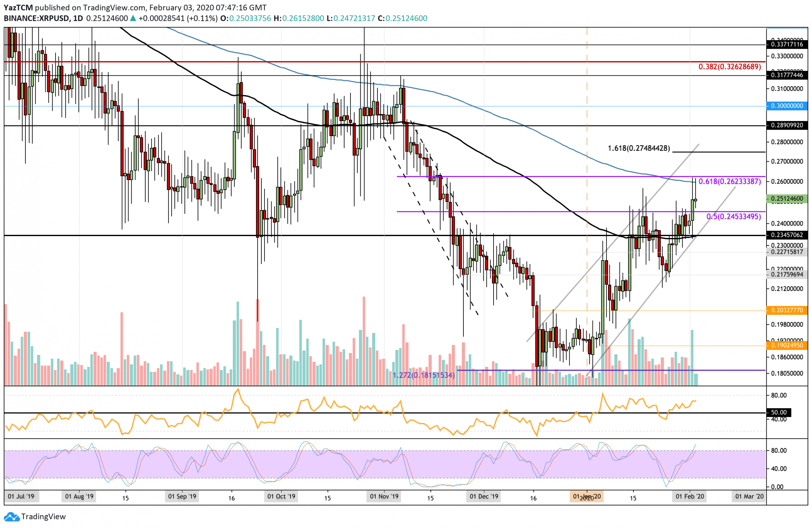Click the 1.618 extension short black line
The image size is (812, 528).
pos(719,152)
